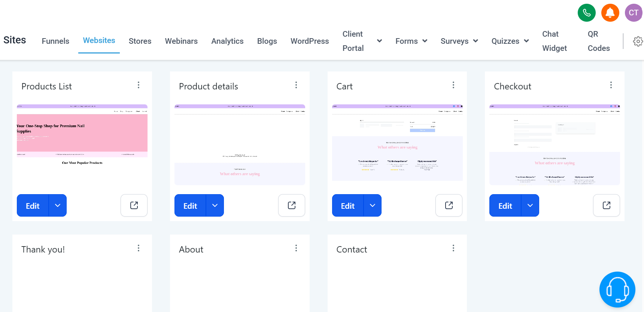Open the phone call support icon
644x312 pixels.
point(586,12)
